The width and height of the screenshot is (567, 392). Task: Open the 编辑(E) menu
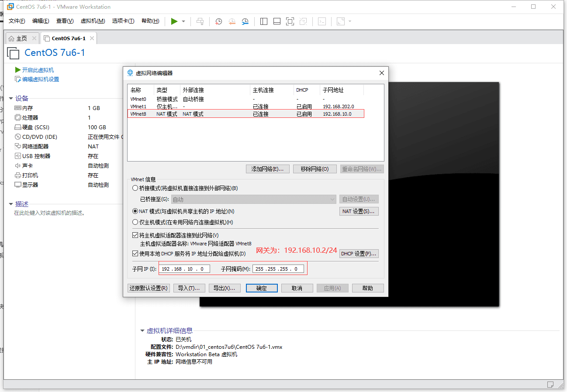pos(41,21)
